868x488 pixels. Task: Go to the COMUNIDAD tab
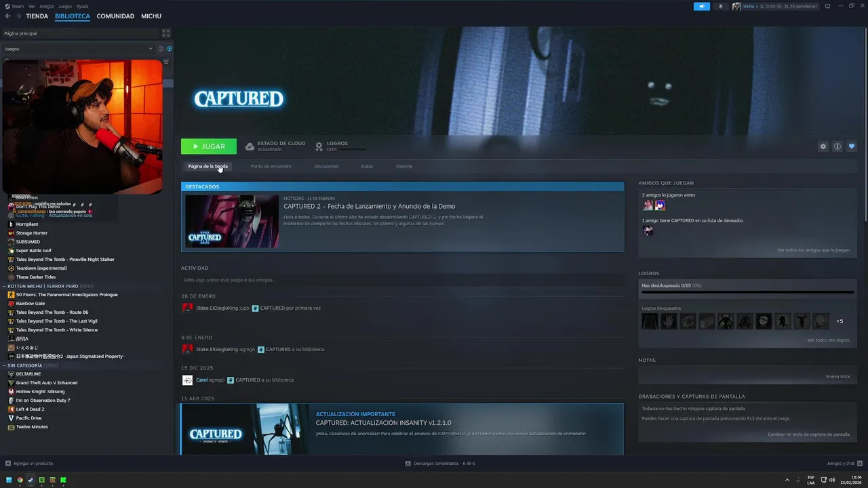pyautogui.click(x=115, y=16)
